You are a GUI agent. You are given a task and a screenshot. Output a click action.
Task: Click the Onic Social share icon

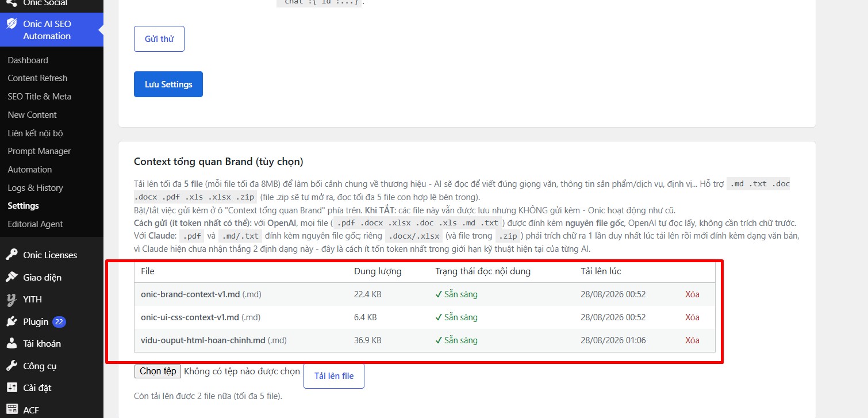(11, 3)
